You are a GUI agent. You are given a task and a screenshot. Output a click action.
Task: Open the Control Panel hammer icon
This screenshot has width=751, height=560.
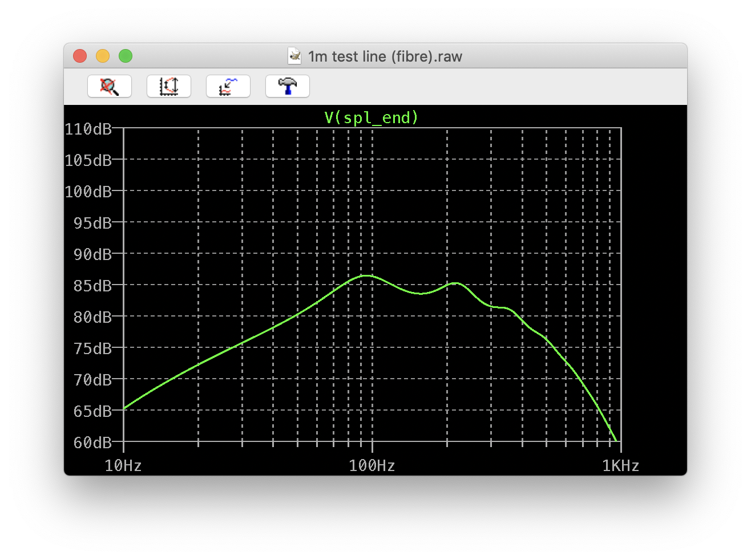click(288, 86)
